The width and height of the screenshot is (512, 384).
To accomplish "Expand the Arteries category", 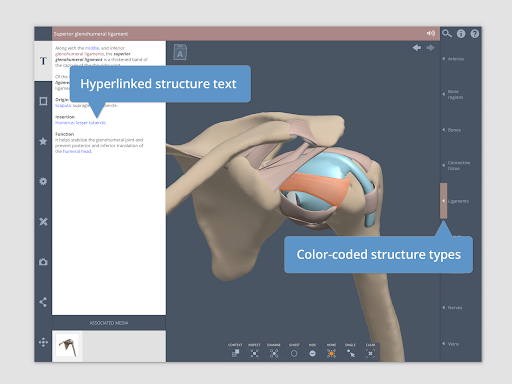I will coord(455,59).
